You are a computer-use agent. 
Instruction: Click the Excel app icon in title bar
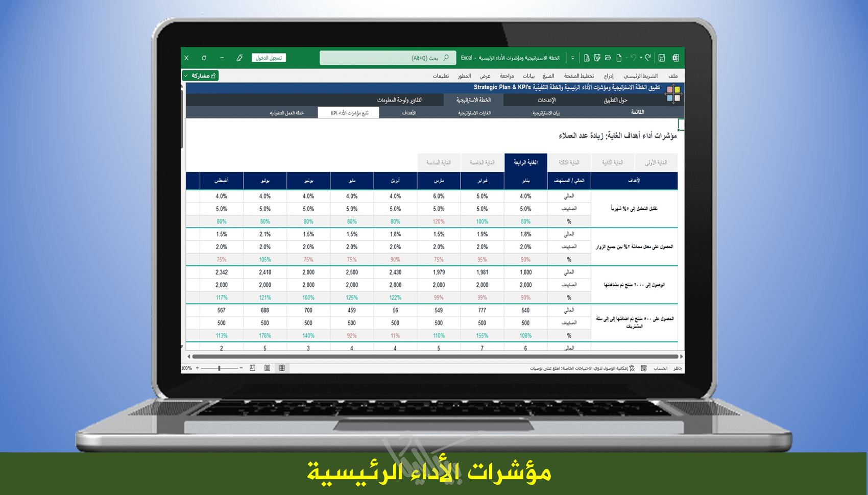(x=676, y=58)
